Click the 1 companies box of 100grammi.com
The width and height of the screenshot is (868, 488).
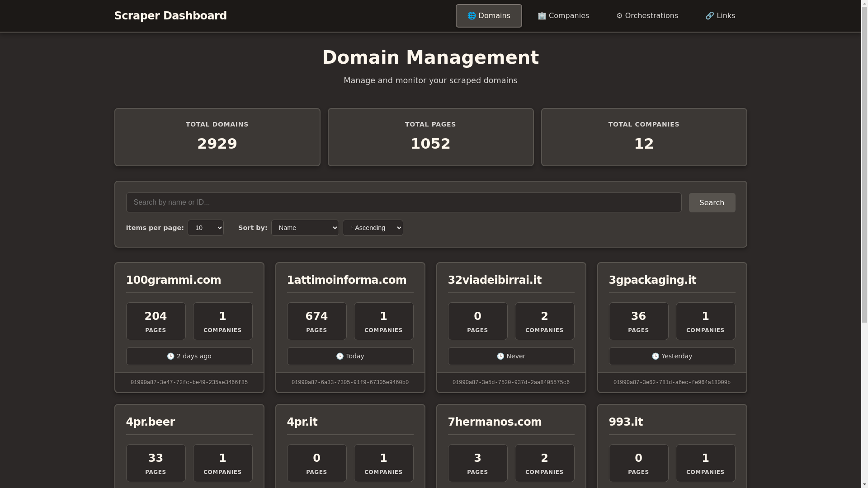pos(222,321)
